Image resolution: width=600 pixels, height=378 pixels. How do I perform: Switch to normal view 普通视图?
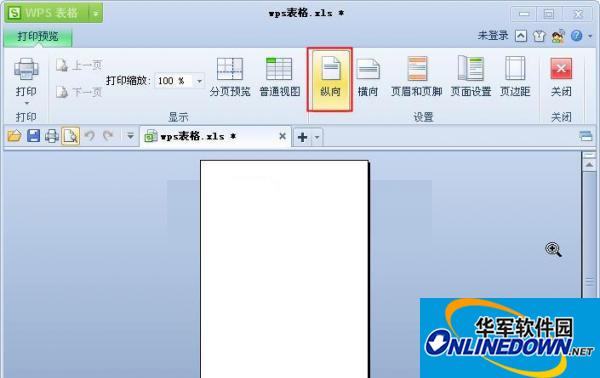click(280, 77)
